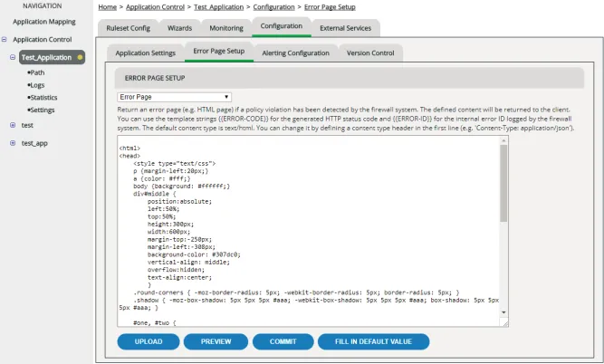Click the '#one, #two {' line
This screenshot has width=604, height=364.
[155, 322]
